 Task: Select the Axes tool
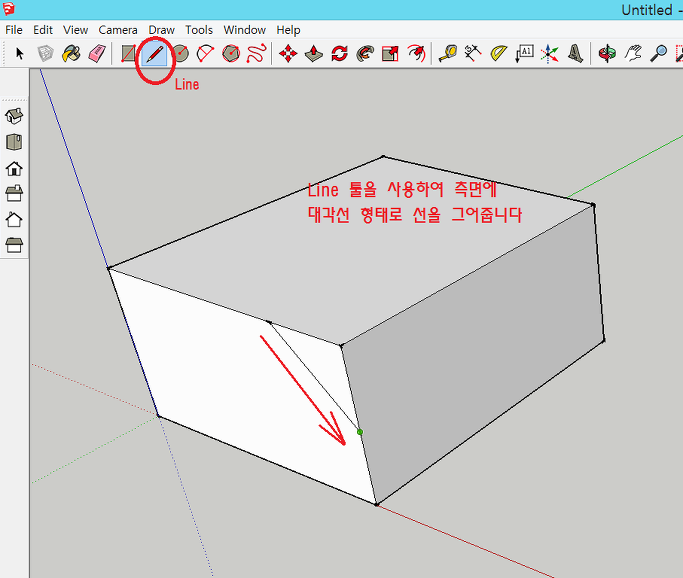pos(550,54)
